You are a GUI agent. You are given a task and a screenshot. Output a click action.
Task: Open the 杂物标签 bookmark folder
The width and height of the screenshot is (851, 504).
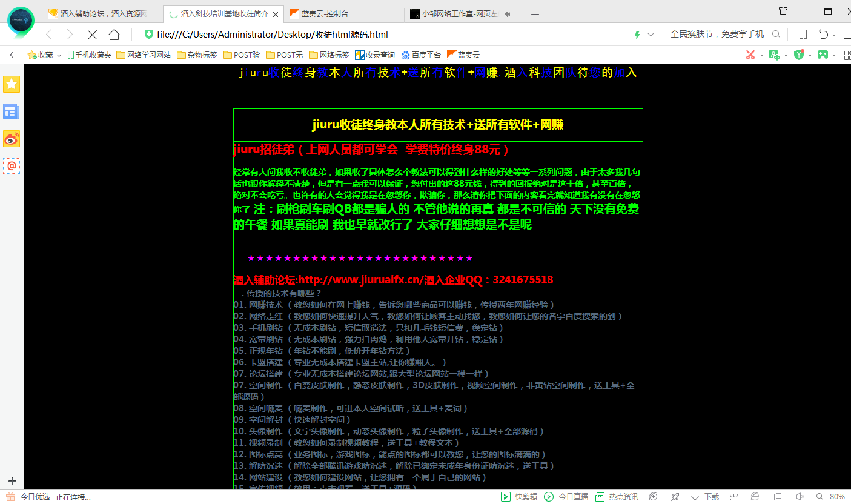click(197, 55)
